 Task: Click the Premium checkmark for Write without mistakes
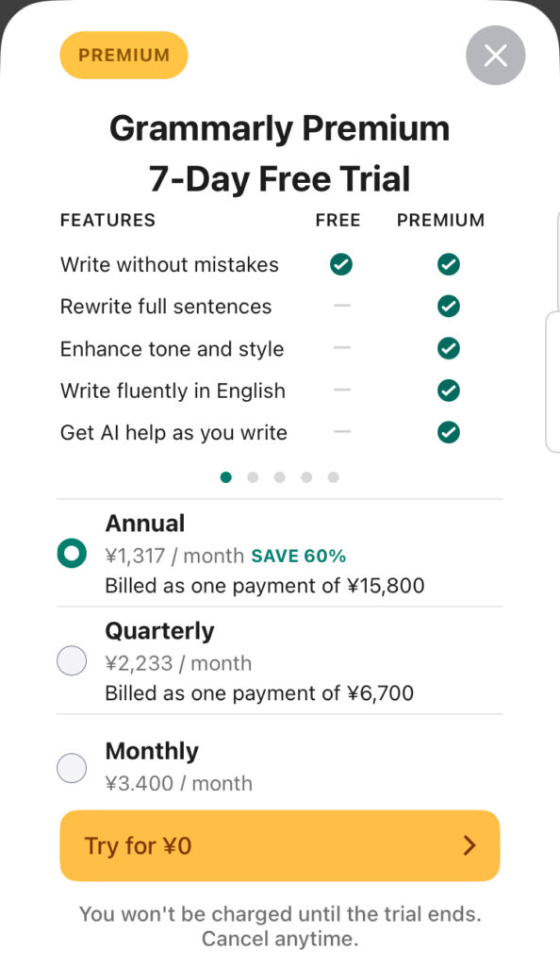449,265
